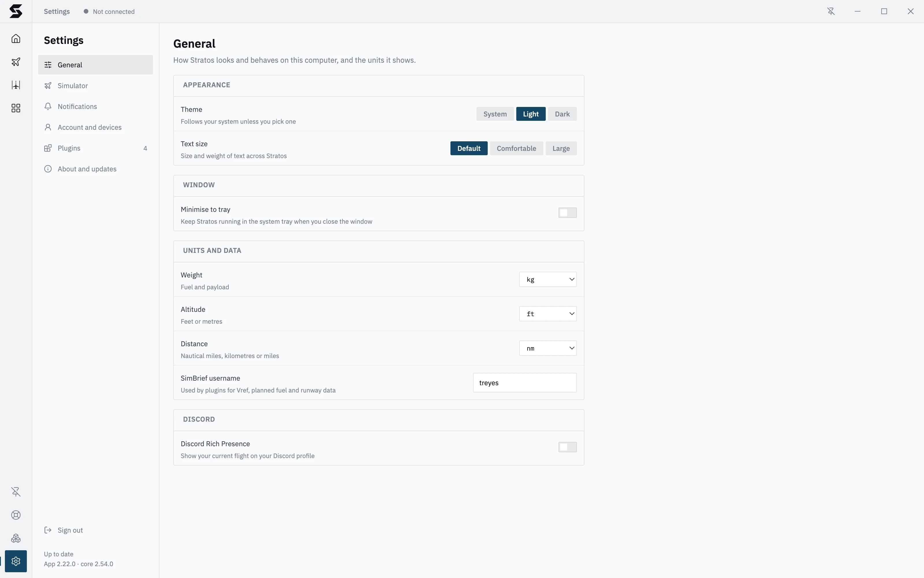The image size is (924, 578).
Task: Click the General heading on the settings page
Action: 194,44
